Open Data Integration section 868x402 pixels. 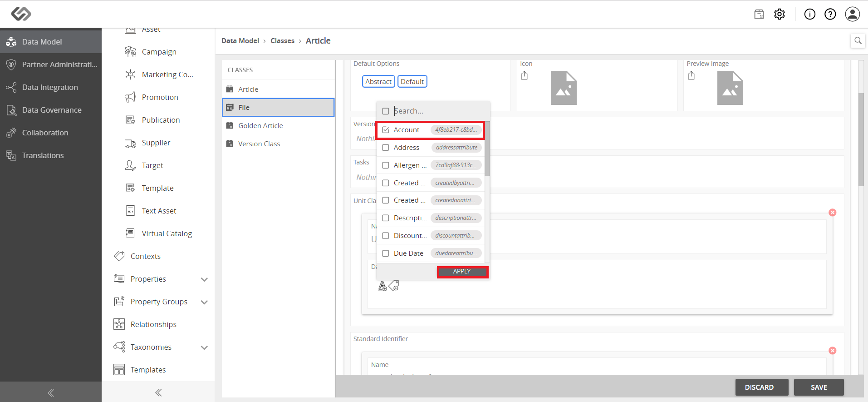coord(51,87)
